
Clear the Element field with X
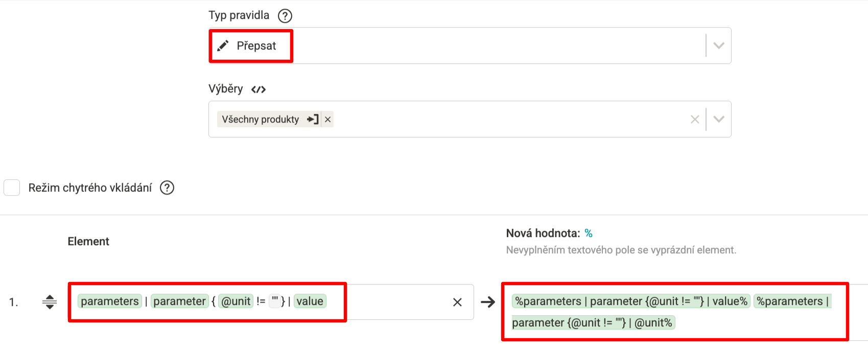tap(457, 302)
